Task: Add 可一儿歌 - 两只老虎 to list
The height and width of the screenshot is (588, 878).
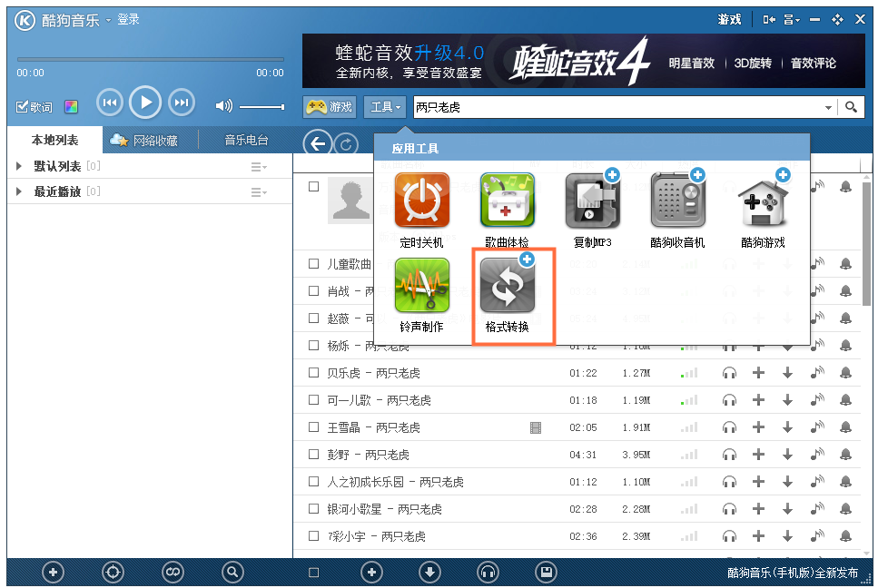Action: tap(758, 400)
